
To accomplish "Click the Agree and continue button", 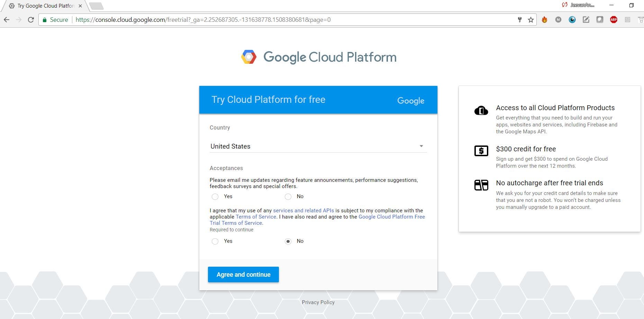I will [243, 274].
